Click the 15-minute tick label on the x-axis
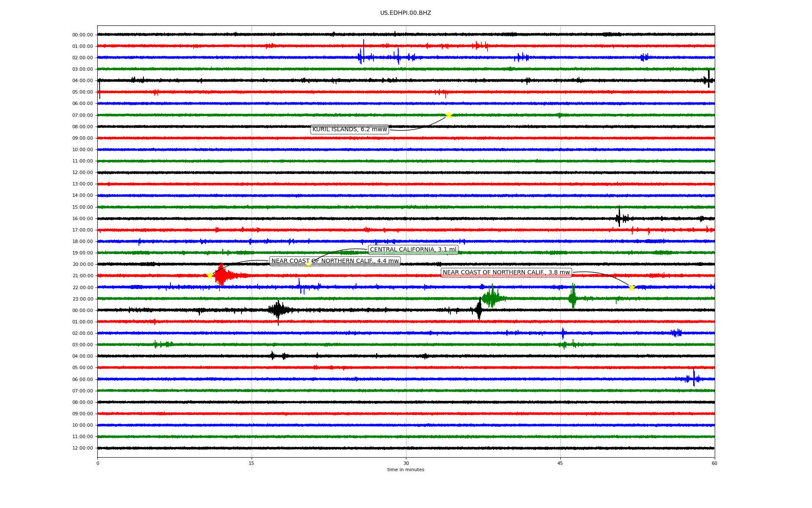Viewport: 812px width, 508px height. tap(252, 463)
